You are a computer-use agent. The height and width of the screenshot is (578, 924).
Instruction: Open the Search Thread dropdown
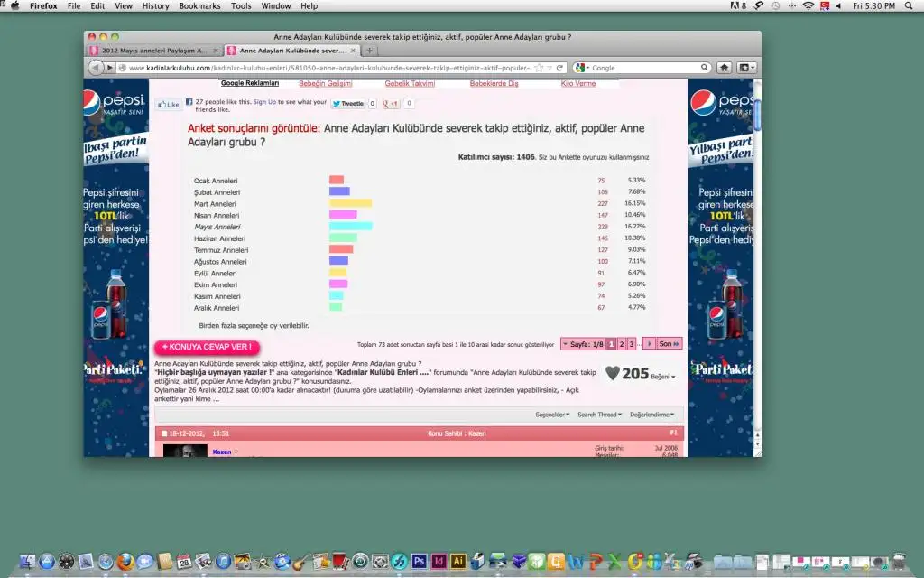(599, 415)
